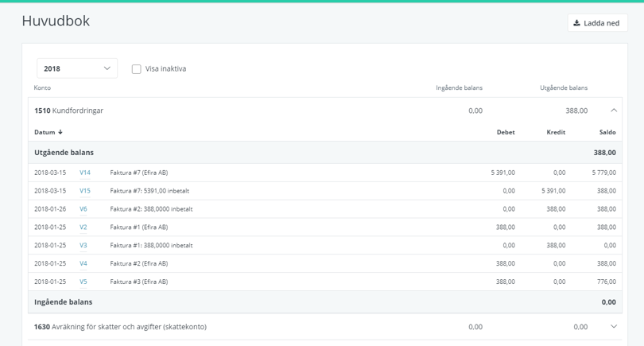
Task: Open voucher V4 link
Action: (83, 264)
